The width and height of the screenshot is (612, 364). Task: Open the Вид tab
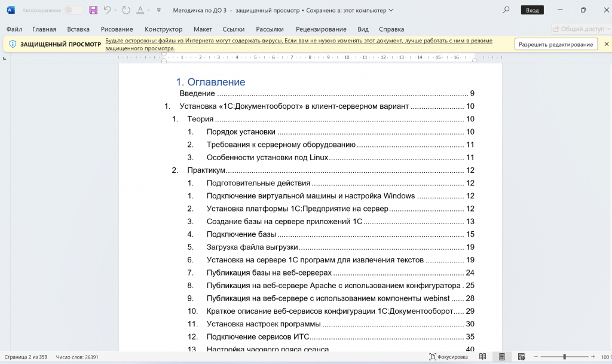coord(363,29)
